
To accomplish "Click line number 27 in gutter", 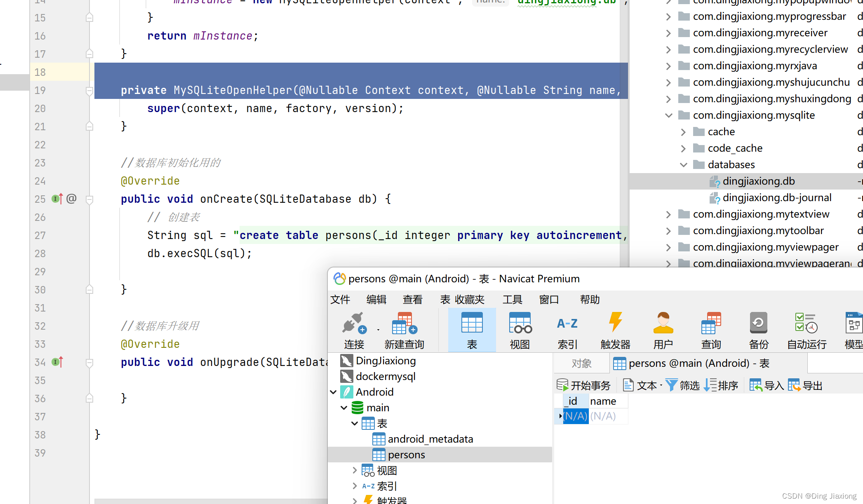I will pos(40,235).
